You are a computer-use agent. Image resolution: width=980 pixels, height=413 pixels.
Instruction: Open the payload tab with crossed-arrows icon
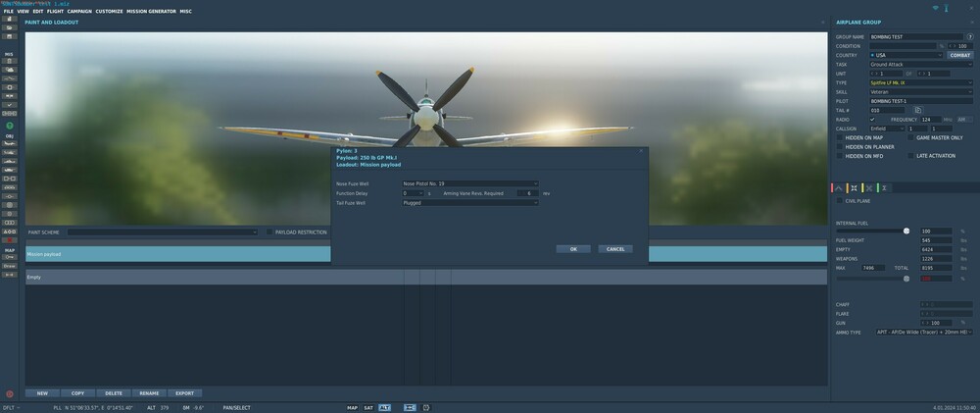(x=854, y=187)
